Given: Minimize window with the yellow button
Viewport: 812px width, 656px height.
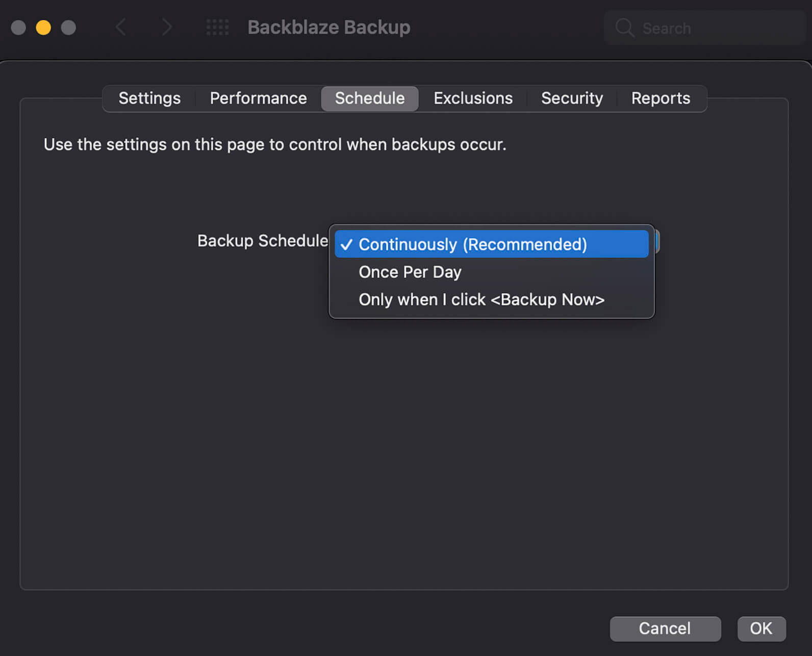Looking at the screenshot, I should click(x=43, y=28).
